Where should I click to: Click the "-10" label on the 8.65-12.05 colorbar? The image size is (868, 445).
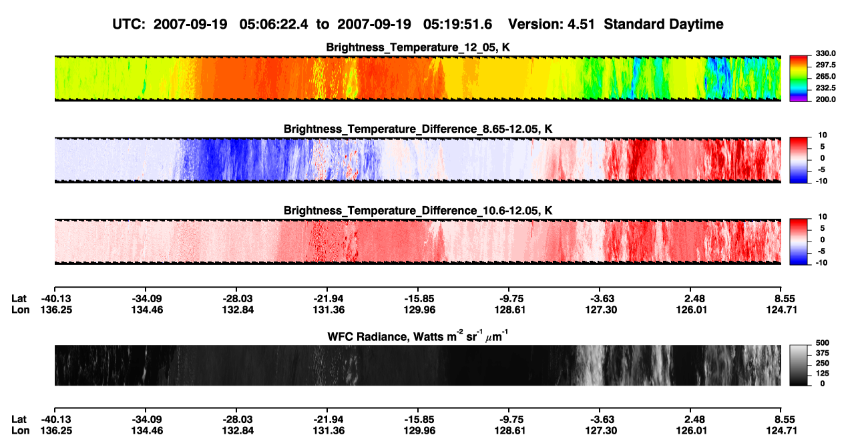click(823, 181)
